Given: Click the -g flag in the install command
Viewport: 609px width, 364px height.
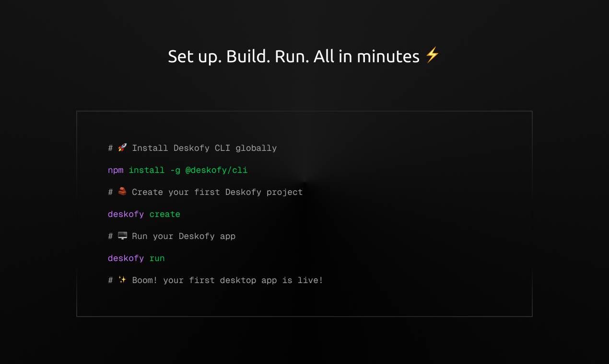Looking at the screenshot, I should (x=175, y=170).
